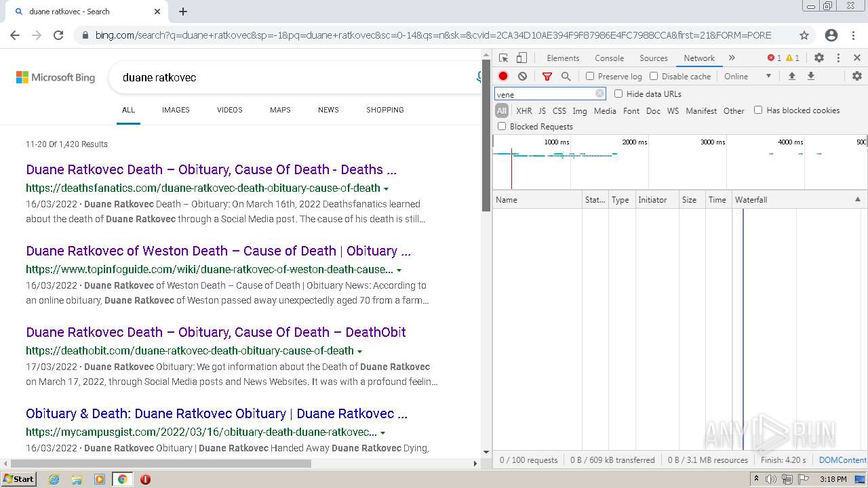Image resolution: width=868 pixels, height=488 pixels.
Task: Enable the Disable cache checkbox
Action: coord(654,76)
